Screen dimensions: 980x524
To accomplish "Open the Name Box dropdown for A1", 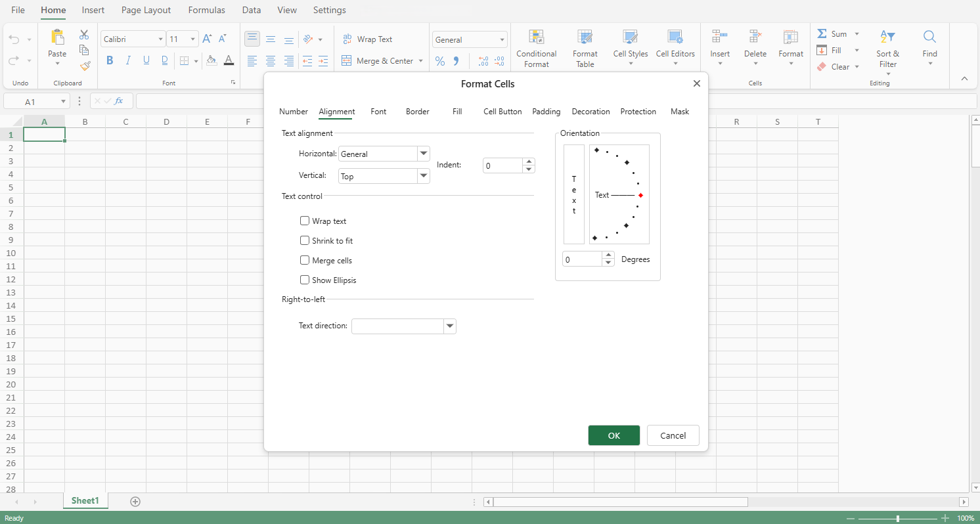I will pyautogui.click(x=64, y=102).
